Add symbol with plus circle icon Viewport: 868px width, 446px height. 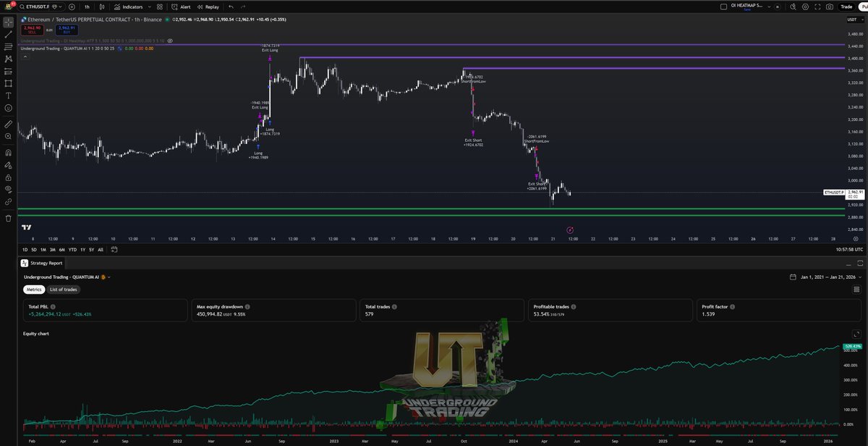pos(72,7)
